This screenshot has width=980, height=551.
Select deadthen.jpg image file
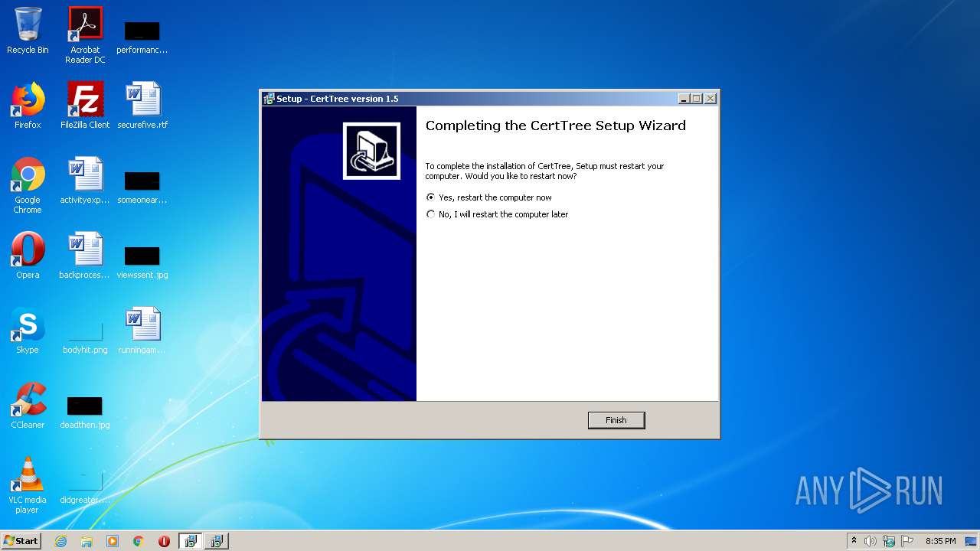click(x=85, y=411)
